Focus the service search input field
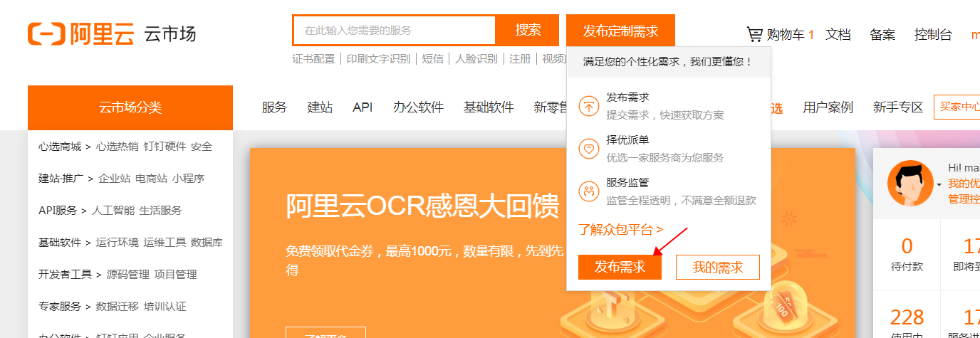The width and height of the screenshot is (980, 338). [394, 31]
